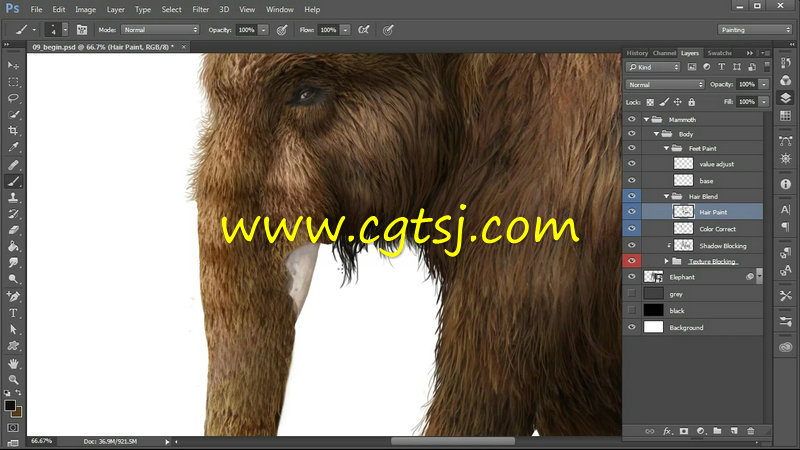
Task: Collapse the Feet Paint group
Action: [x=666, y=148]
